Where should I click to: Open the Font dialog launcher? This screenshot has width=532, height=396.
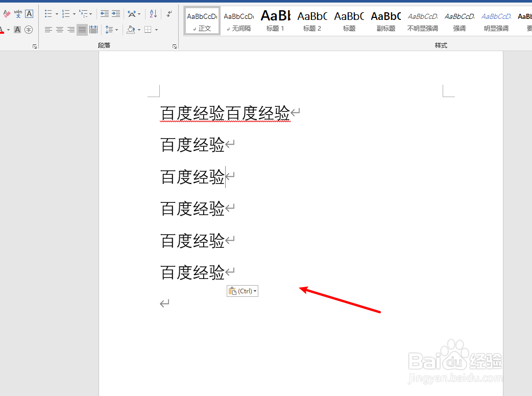tap(35, 46)
